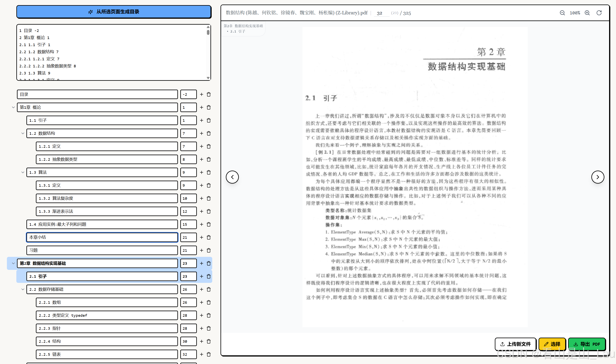Click the 上传新文件 button
Image resolution: width=616 pixels, height=364 pixels.
[x=515, y=344]
